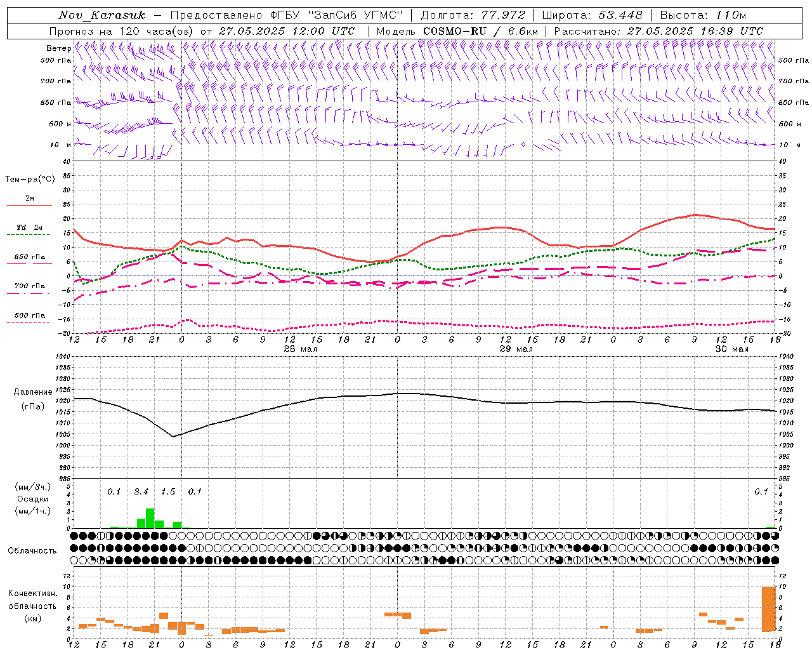Screen dimensions: 812x650
Task: Click the '1.5' precipitation total value
Action: coord(167,492)
